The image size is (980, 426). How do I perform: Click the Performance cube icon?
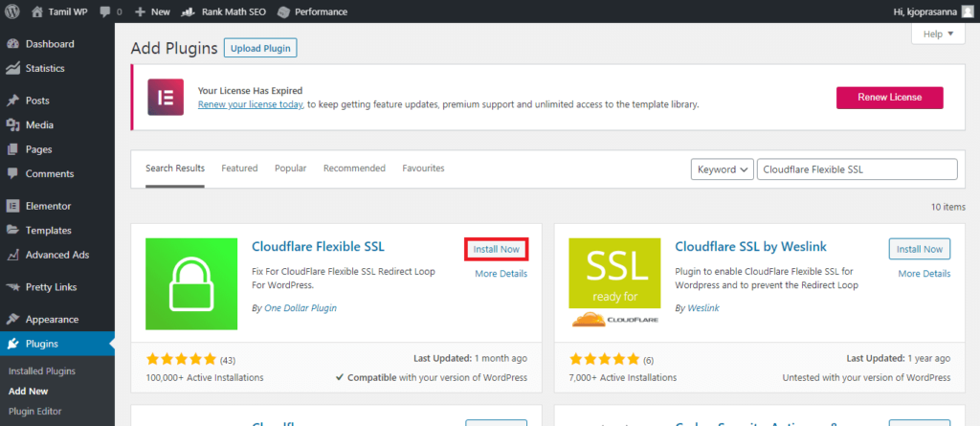point(283,11)
